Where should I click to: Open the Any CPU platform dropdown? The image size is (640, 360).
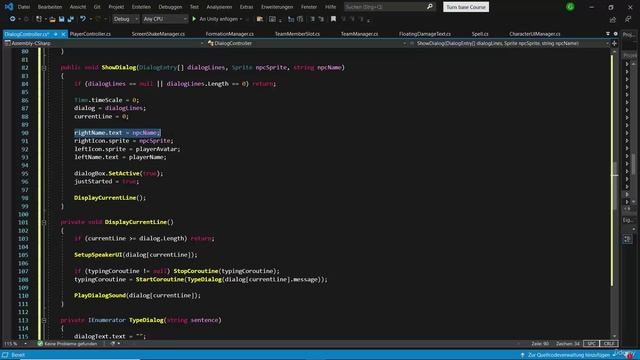pyautogui.click(x=165, y=19)
